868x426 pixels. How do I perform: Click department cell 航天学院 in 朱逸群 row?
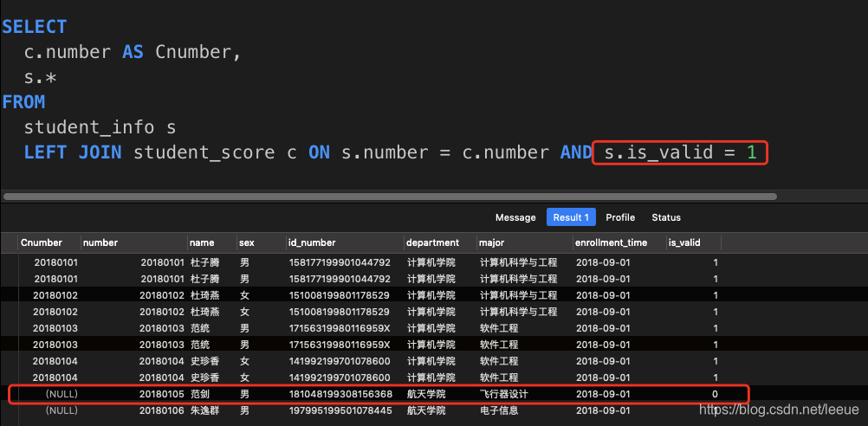click(x=426, y=411)
